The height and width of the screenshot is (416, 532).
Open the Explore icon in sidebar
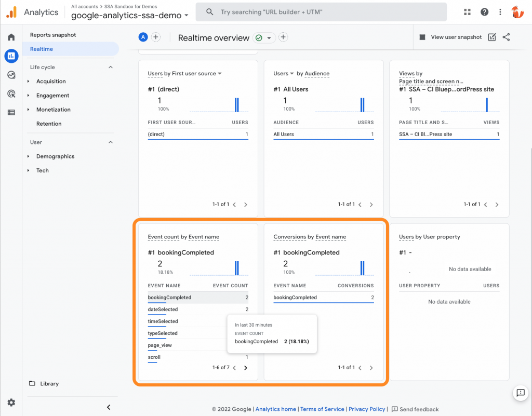11,75
